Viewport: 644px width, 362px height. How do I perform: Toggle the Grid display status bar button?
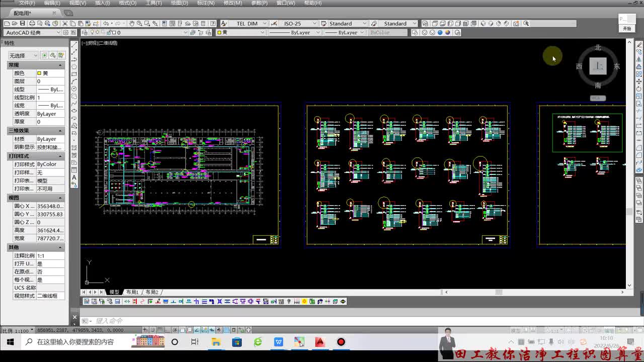[x=159, y=330]
